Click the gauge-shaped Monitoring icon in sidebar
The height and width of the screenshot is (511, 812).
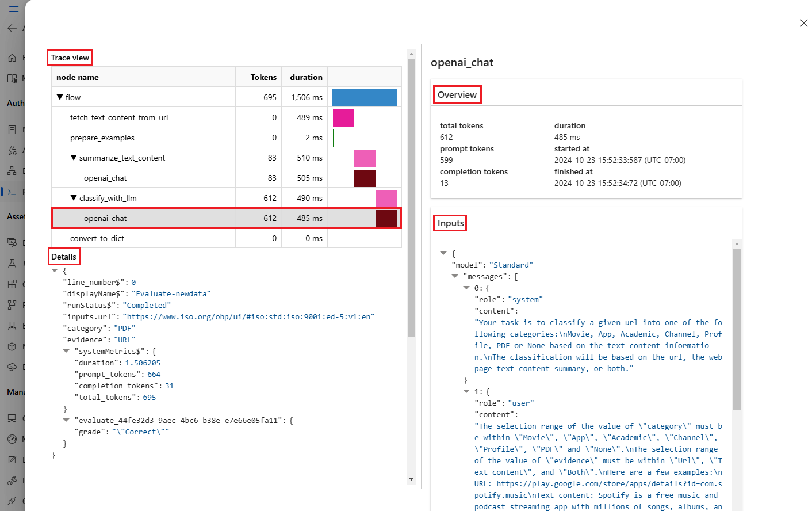coord(12,439)
